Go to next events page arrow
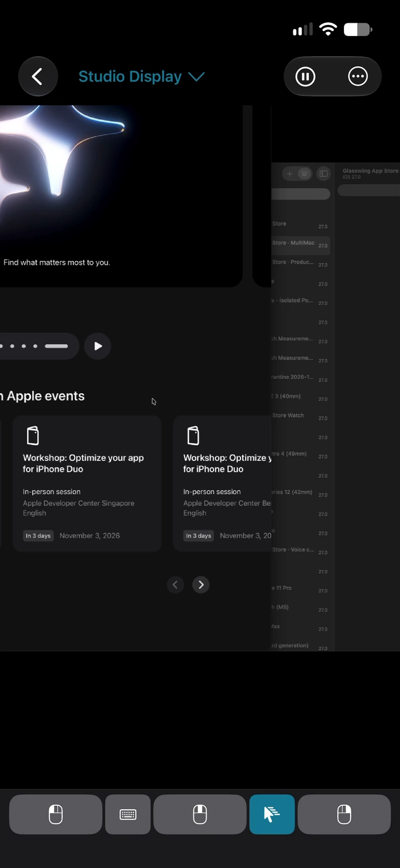This screenshot has width=400, height=868. coord(201,584)
